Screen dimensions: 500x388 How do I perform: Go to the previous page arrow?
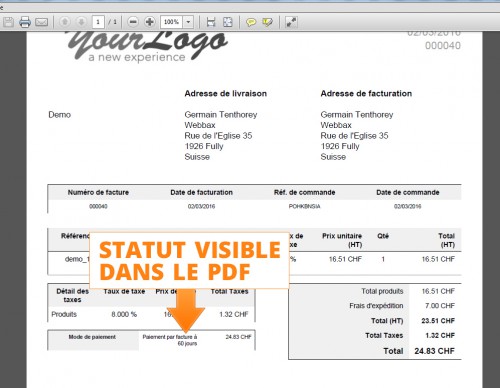pyautogui.click(x=65, y=22)
